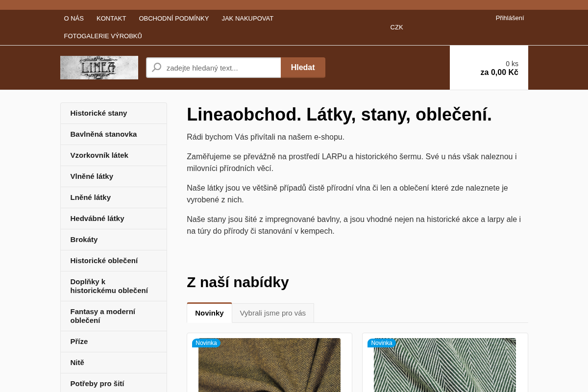Click the Hledat search button
The width and height of the screenshot is (588, 392).
[303, 68]
